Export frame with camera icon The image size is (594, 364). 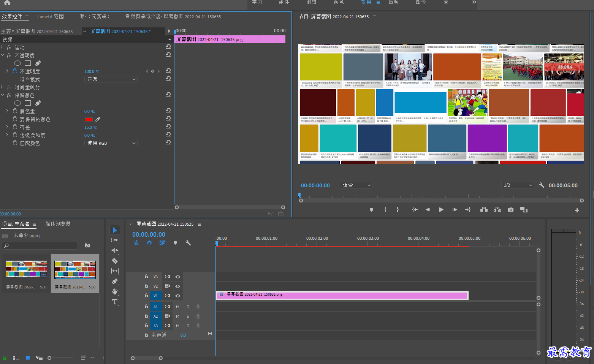pyautogui.click(x=511, y=210)
